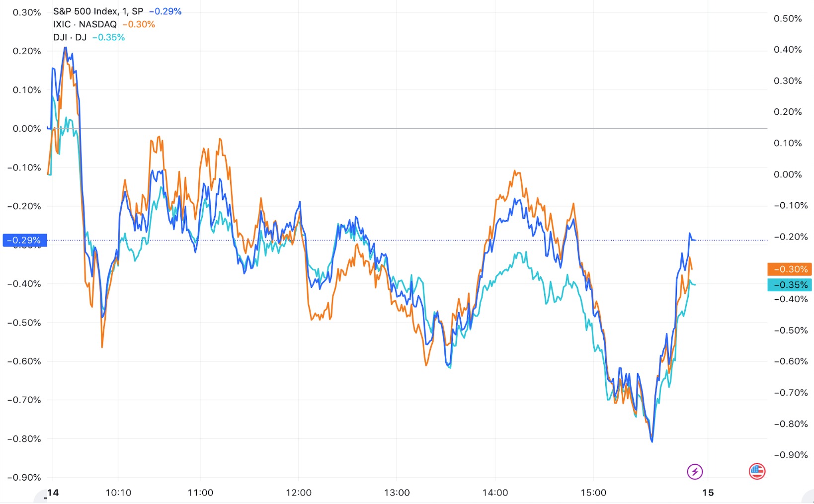Viewport: 814px width, 504px height.
Task: Click the 14:00 time axis label
Action: coord(495,493)
